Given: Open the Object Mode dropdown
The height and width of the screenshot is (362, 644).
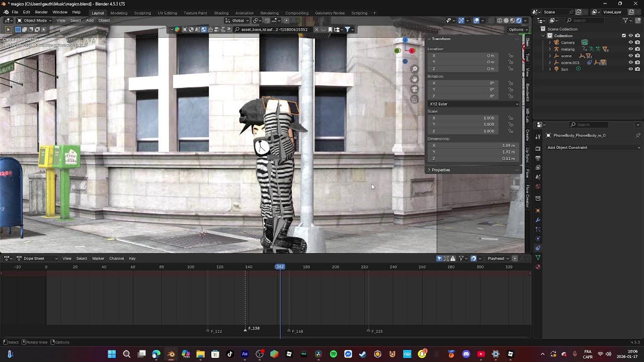Looking at the screenshot, I should pos(34,21).
